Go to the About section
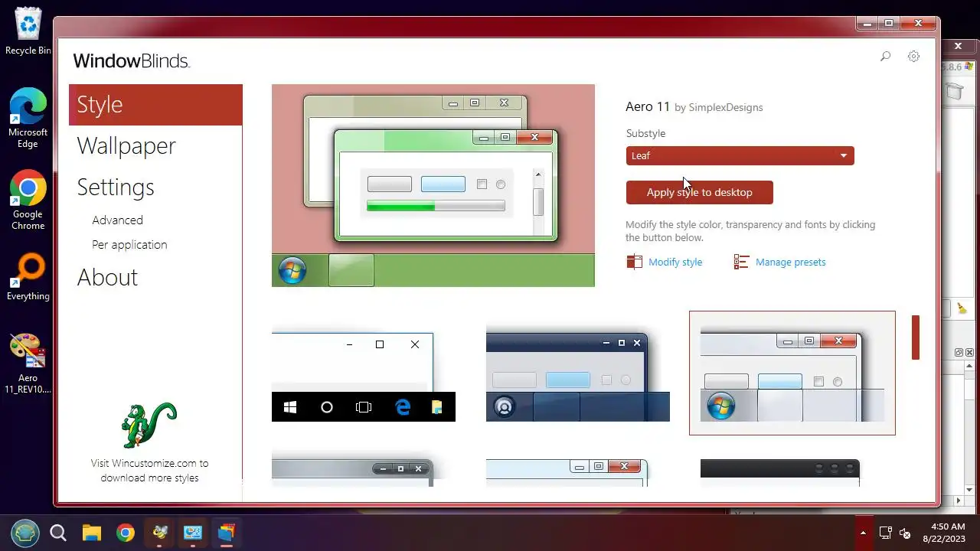The image size is (980, 551). point(107,277)
